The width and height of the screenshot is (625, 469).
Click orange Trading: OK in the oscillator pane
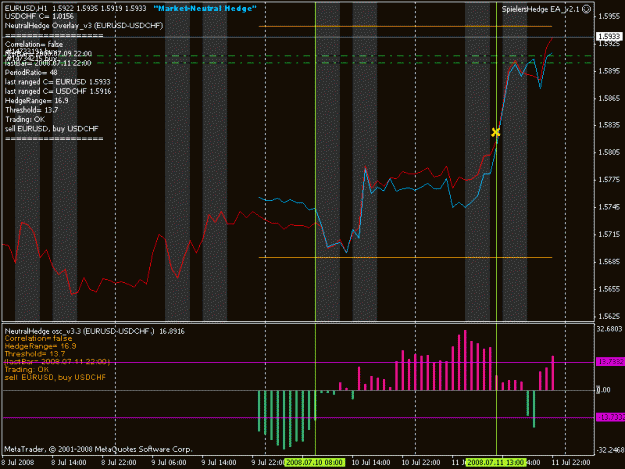(27, 369)
